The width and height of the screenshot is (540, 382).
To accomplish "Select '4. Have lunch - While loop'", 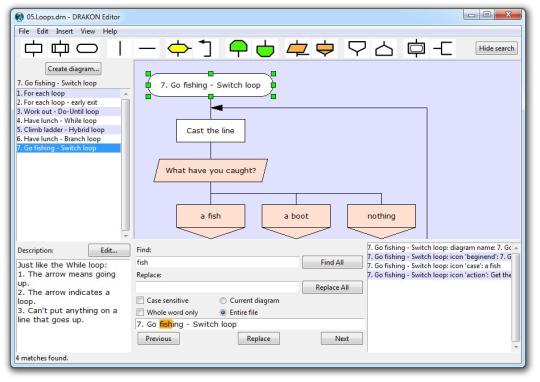I will click(x=68, y=121).
